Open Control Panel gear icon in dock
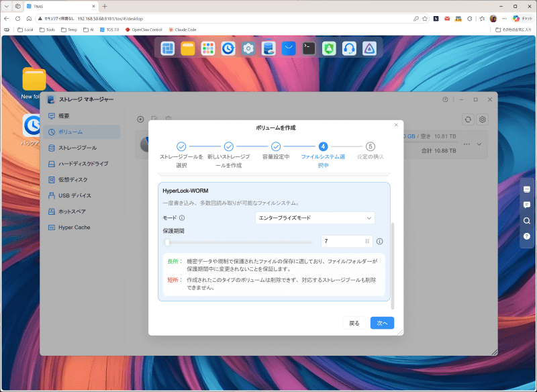 pos(248,48)
